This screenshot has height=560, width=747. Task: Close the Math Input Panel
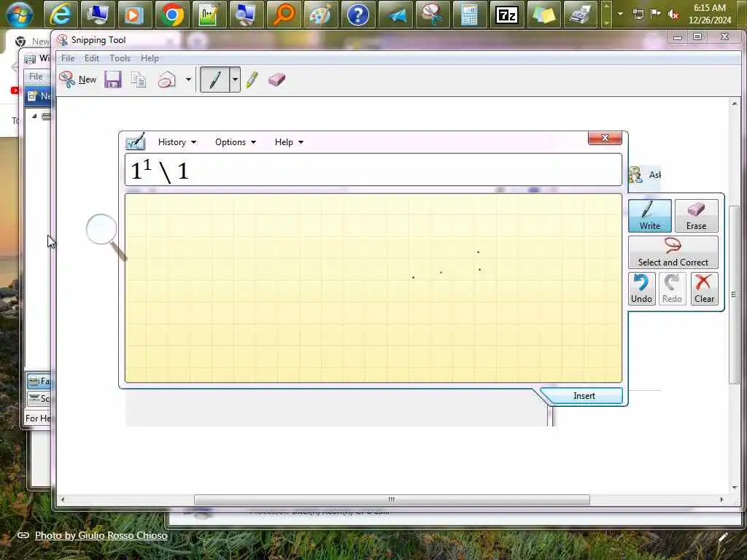click(x=605, y=138)
